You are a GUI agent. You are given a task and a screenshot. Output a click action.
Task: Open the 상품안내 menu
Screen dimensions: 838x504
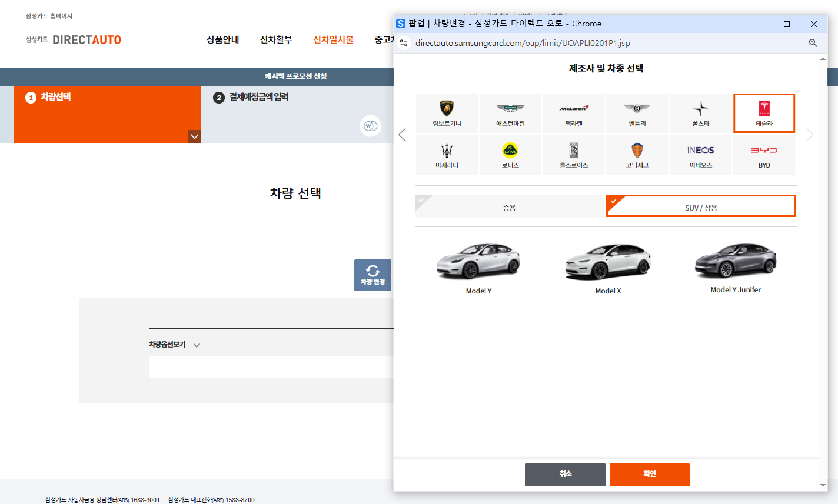click(x=223, y=40)
